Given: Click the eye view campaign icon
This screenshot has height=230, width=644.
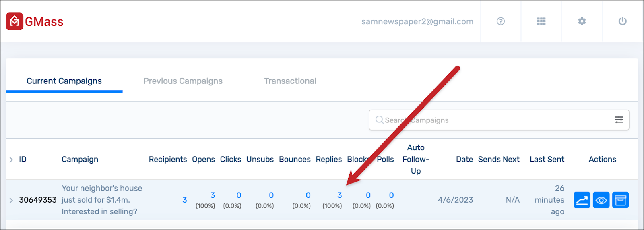Looking at the screenshot, I should click(x=601, y=200).
